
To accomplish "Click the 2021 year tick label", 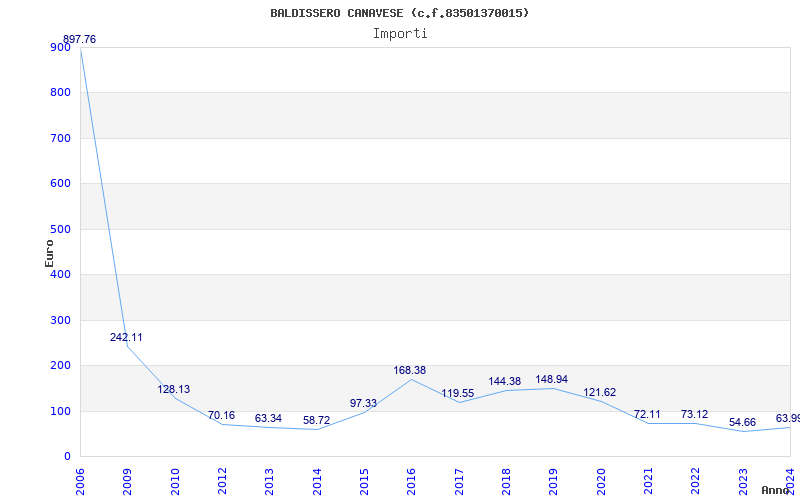I will [x=648, y=481].
